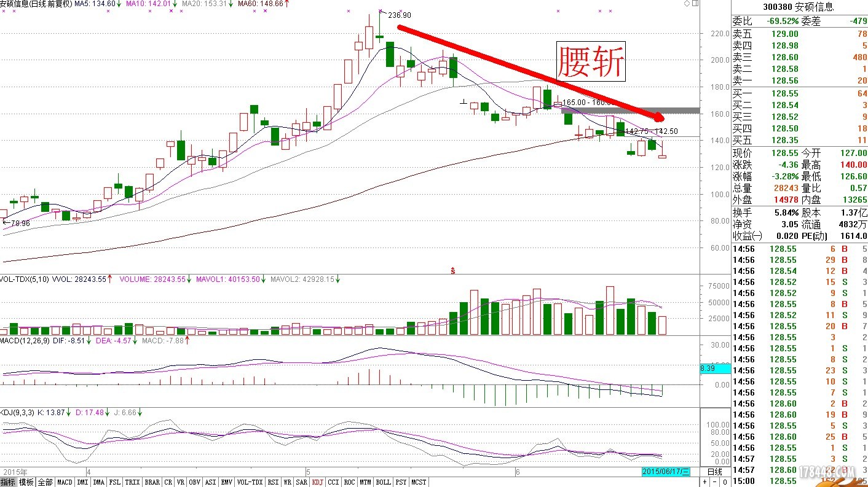Click the 15:00 last tick row
868x487 pixels.
[x=799, y=481]
